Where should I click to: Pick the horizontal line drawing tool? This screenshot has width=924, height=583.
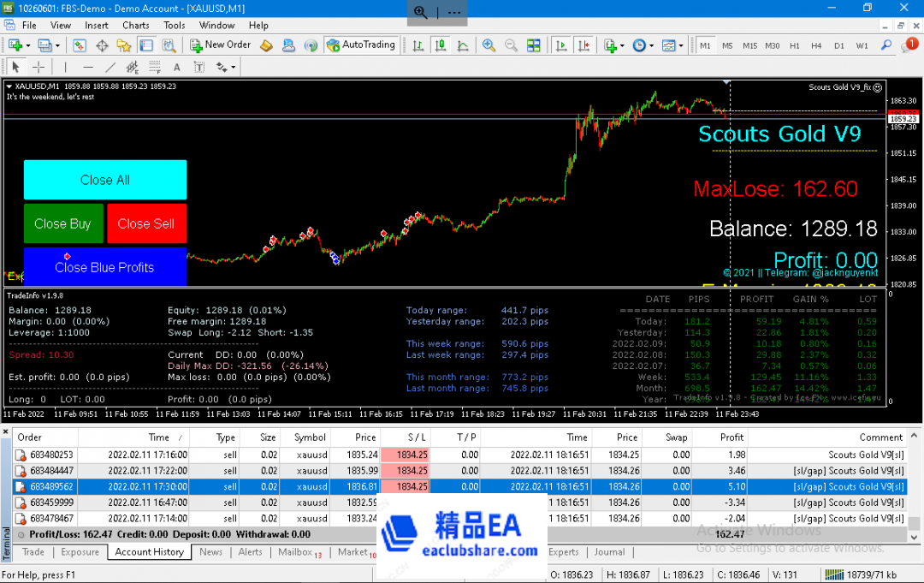click(x=88, y=67)
